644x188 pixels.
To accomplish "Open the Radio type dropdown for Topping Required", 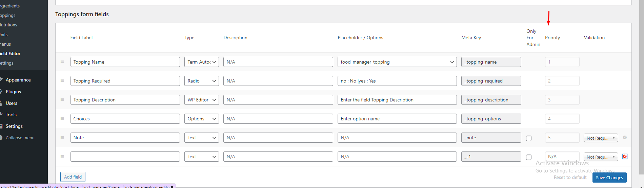I will (202, 81).
